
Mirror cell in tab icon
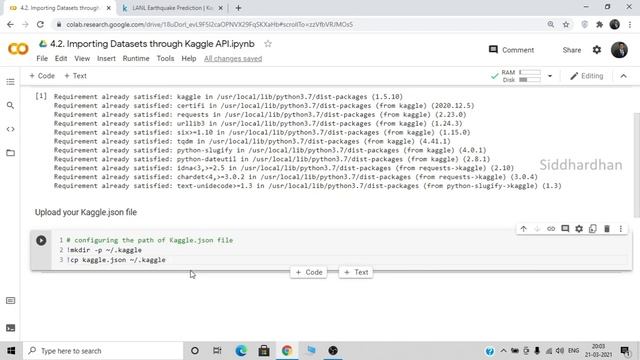(593, 229)
